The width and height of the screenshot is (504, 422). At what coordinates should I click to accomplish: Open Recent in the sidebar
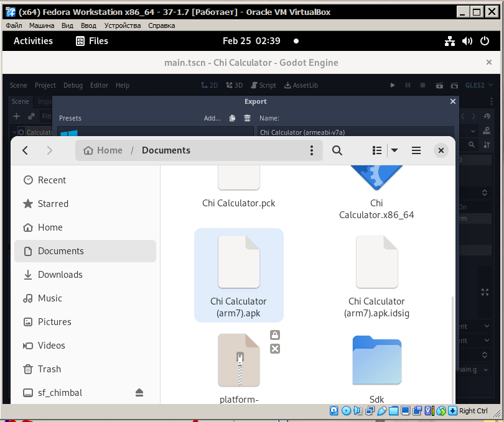click(85, 180)
